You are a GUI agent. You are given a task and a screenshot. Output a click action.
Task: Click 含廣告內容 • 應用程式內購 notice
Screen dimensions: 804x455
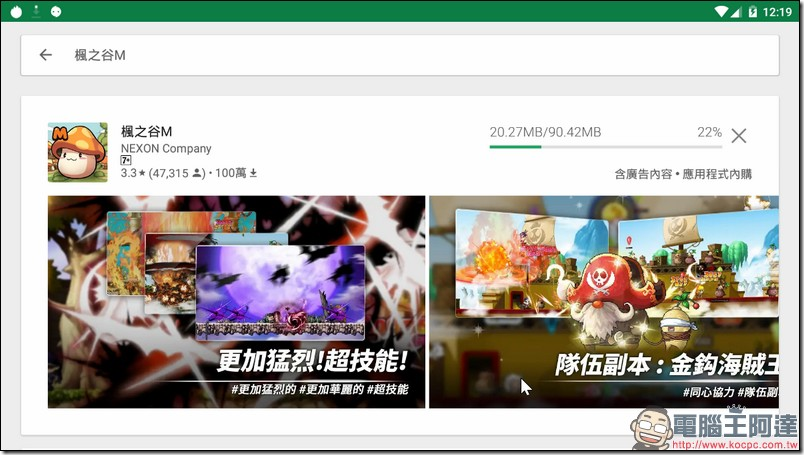click(x=683, y=174)
